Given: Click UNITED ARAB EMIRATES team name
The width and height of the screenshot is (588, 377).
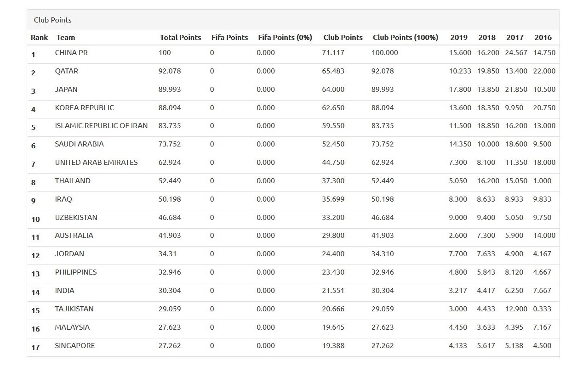Looking at the screenshot, I should (96, 163).
